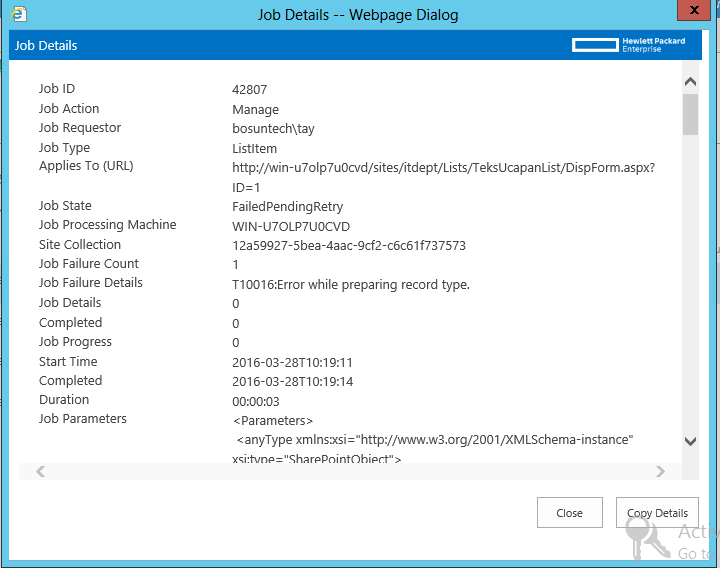This screenshot has height=568, width=720.
Task: Click the Internet Explorer icon in title bar
Action: click(x=19, y=14)
